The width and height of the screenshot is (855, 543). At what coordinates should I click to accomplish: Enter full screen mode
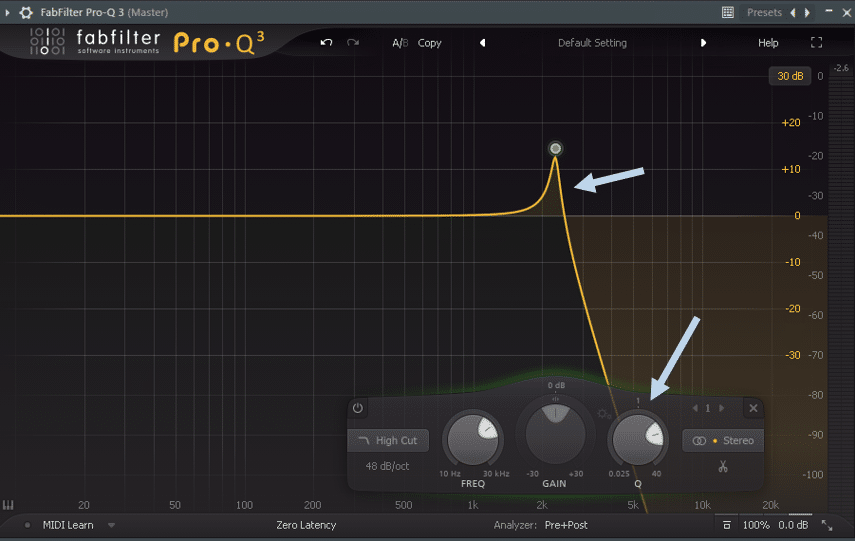click(x=816, y=43)
